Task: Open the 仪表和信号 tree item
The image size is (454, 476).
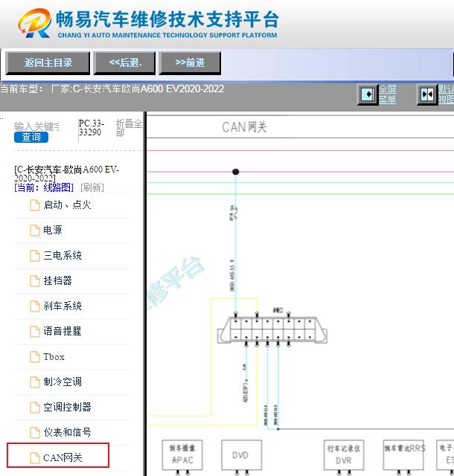Action: point(67,432)
